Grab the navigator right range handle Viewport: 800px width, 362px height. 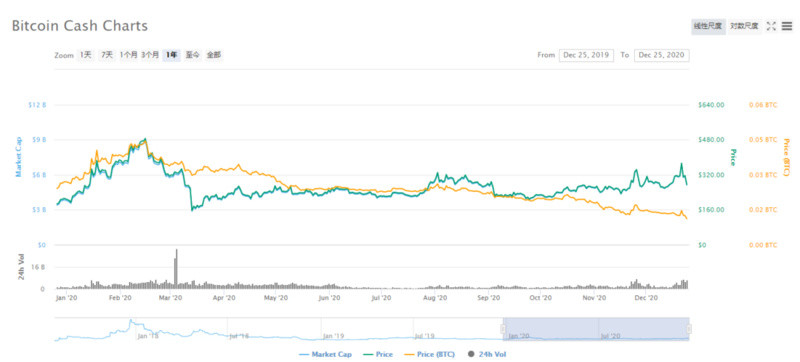tap(689, 329)
